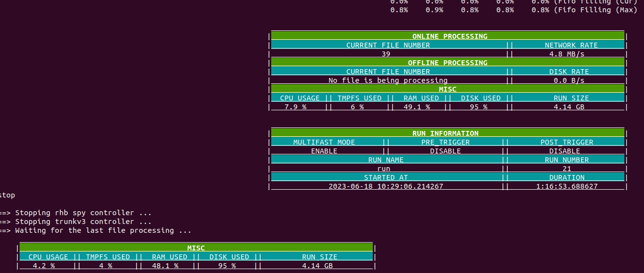Image resolution: width=644 pixels, height=273 pixels.
Task: Click the RUN INFORMATION header bar
Action: tap(445, 133)
